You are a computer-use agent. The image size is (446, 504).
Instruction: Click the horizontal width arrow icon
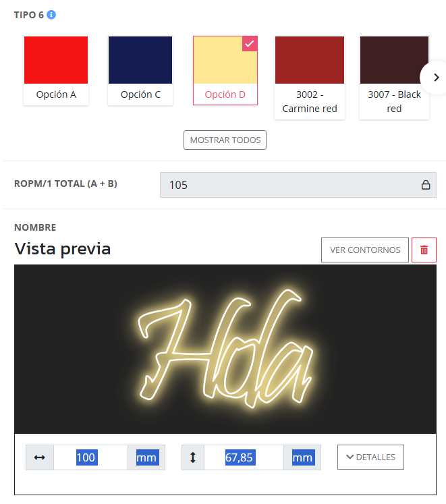(40, 457)
